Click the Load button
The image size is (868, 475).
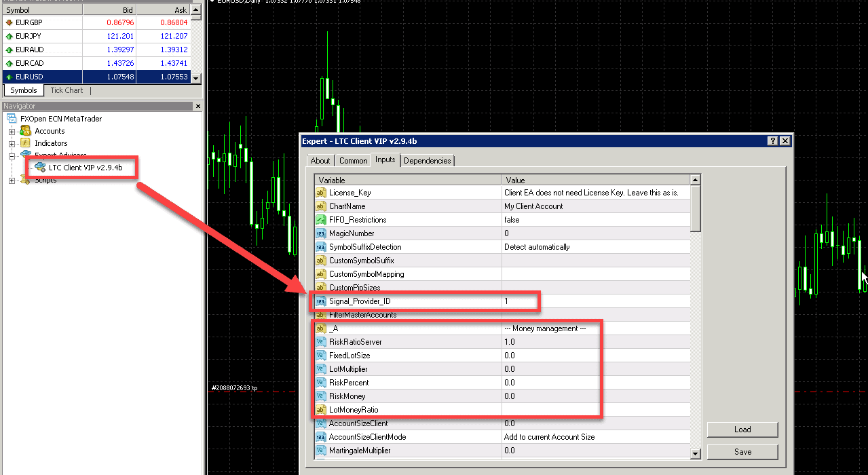click(742, 430)
